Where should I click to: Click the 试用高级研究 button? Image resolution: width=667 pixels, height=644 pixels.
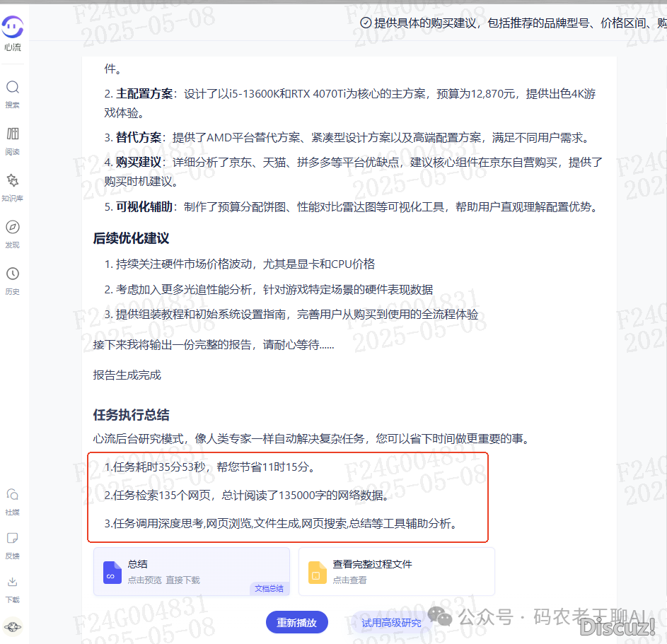click(391, 623)
